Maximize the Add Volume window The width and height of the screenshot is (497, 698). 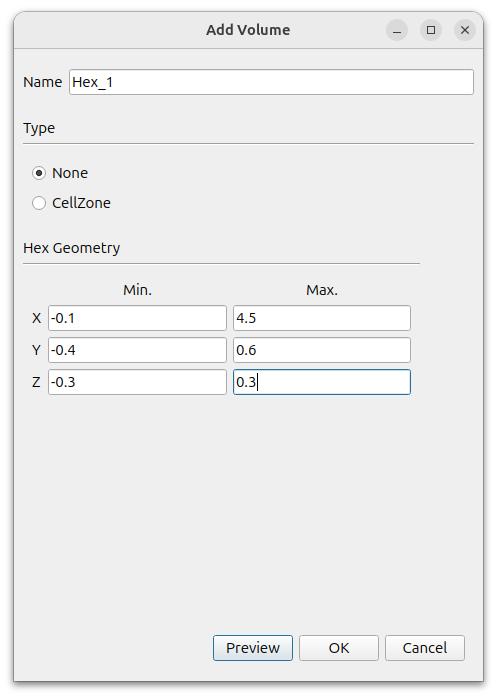(431, 30)
